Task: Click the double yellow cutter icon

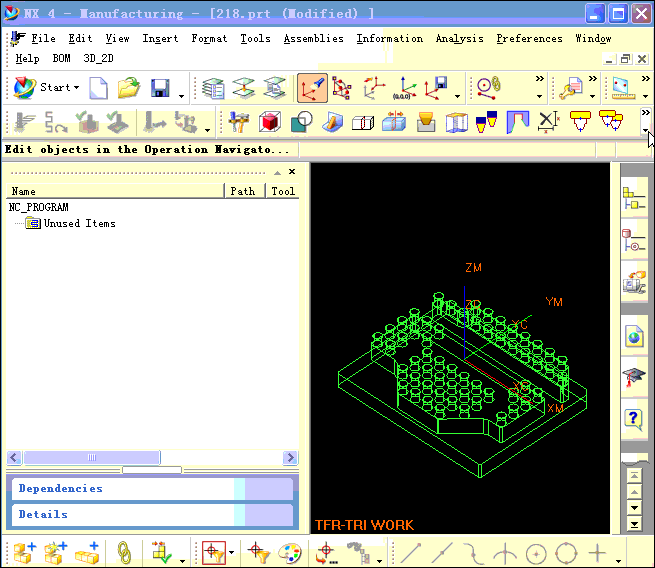Action: tap(611, 121)
